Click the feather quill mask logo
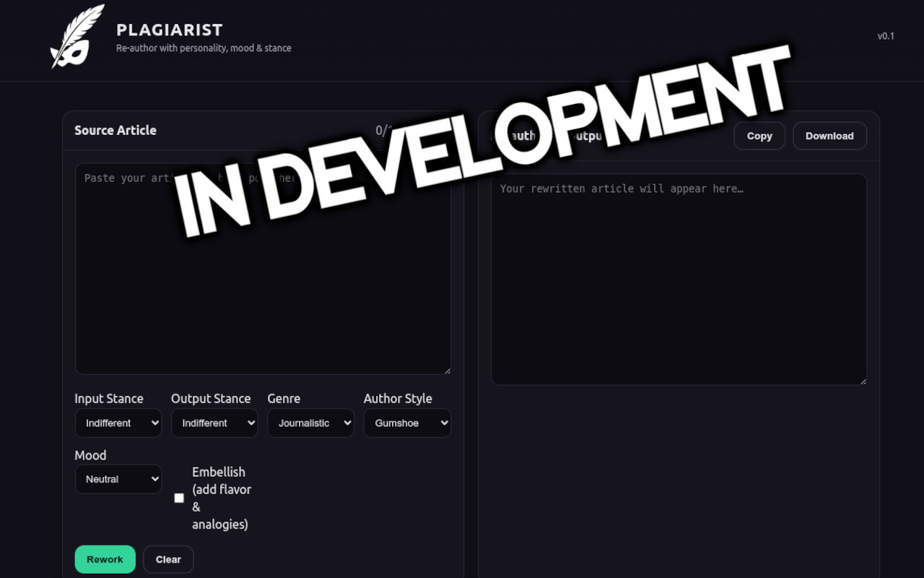Viewport: 924px width, 578px height. coord(77,36)
